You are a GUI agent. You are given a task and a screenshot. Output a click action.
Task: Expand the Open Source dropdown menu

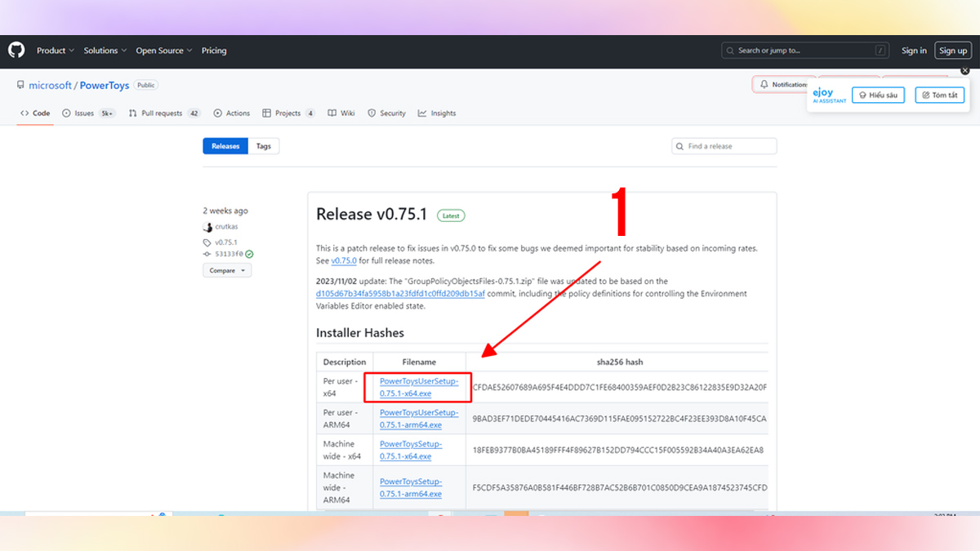click(x=163, y=51)
